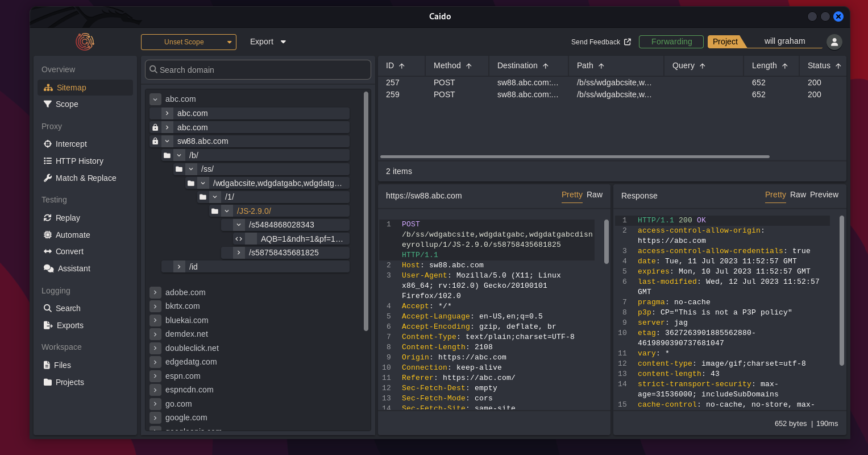The height and width of the screenshot is (455, 868).
Task: Click the code icon beside AQB=1&ndh=1 request
Action: 239,239
